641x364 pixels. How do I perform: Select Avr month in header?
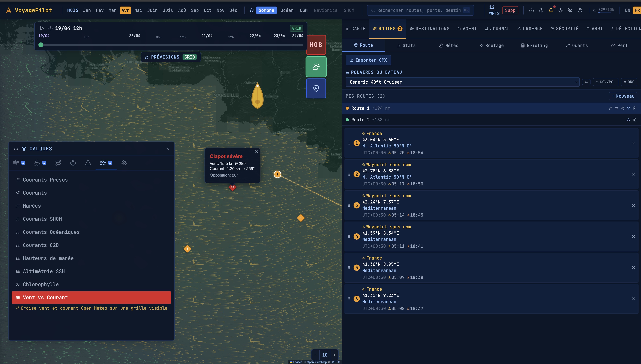click(x=125, y=10)
